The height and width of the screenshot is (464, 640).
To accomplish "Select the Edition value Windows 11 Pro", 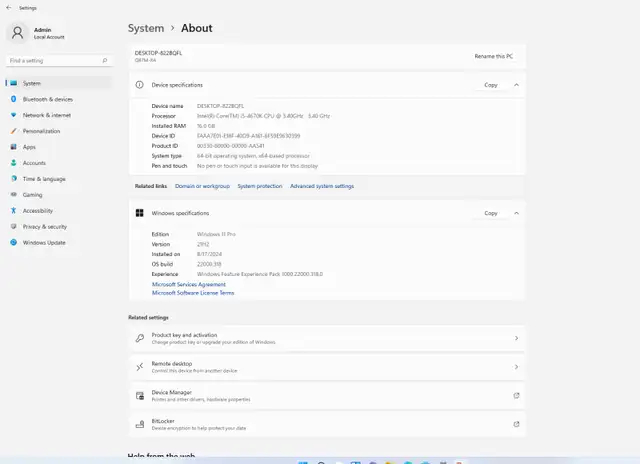I will pyautogui.click(x=216, y=234).
